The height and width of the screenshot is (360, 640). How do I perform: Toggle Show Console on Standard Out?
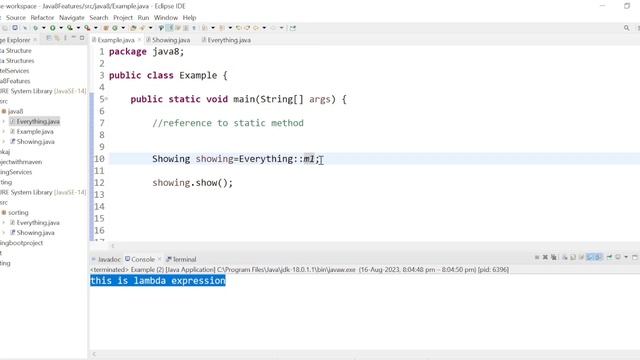589,257
